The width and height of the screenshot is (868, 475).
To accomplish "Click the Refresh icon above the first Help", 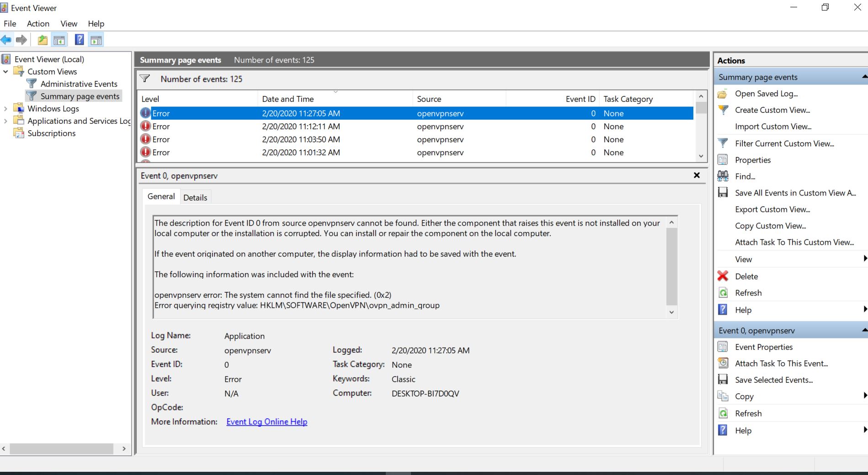I will coord(723,293).
